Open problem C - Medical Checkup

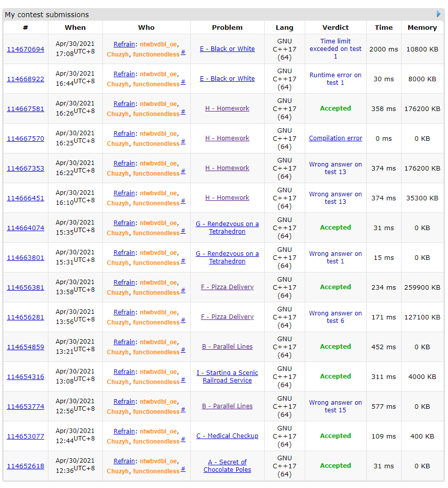tap(227, 436)
